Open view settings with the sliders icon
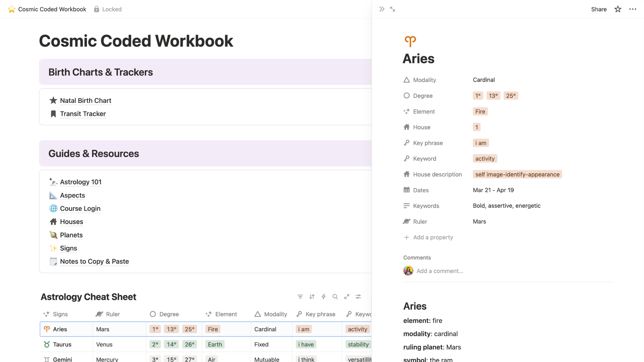 [358, 297]
